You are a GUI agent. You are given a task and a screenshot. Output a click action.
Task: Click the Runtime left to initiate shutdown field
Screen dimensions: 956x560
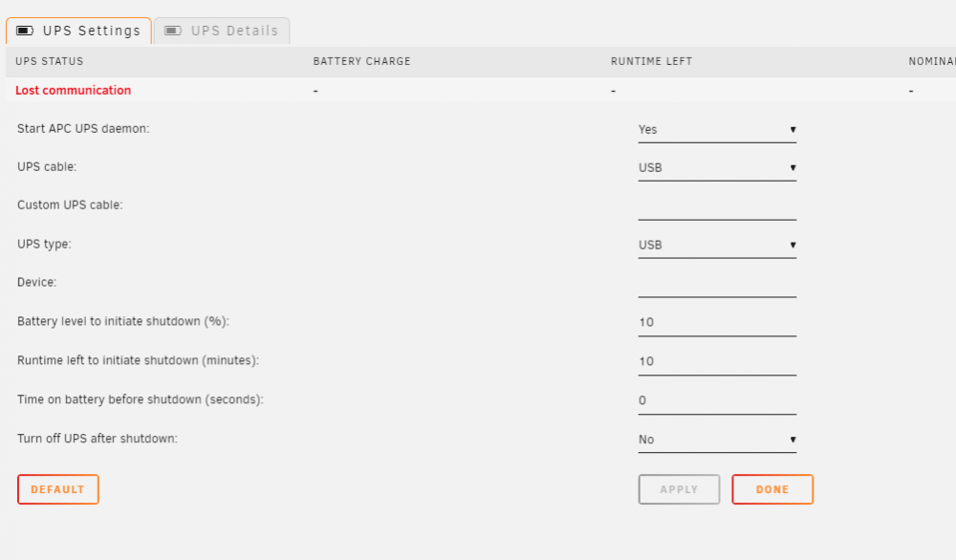pyautogui.click(x=717, y=362)
